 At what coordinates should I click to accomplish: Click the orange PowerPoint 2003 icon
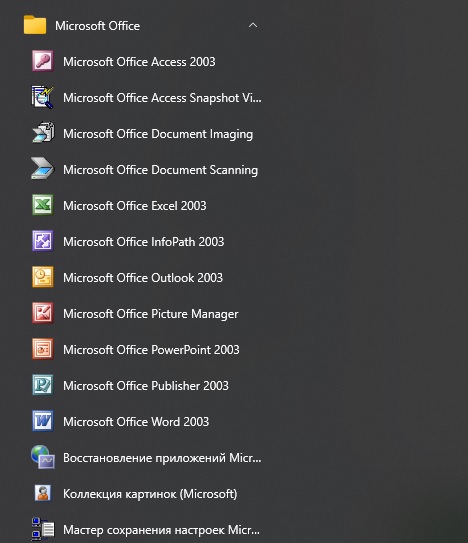43,349
